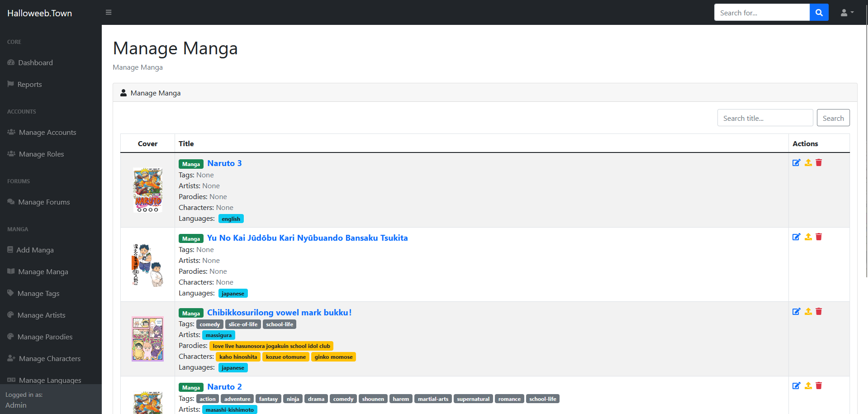The width and height of the screenshot is (868, 414).
Task: Click the 'love live hasunosora' parody badge
Action: pos(271,346)
